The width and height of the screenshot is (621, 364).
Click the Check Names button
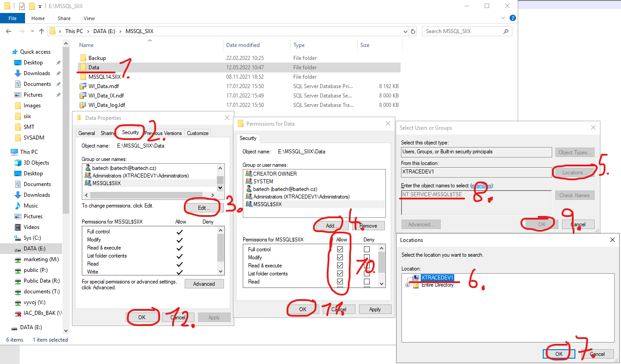coord(575,195)
